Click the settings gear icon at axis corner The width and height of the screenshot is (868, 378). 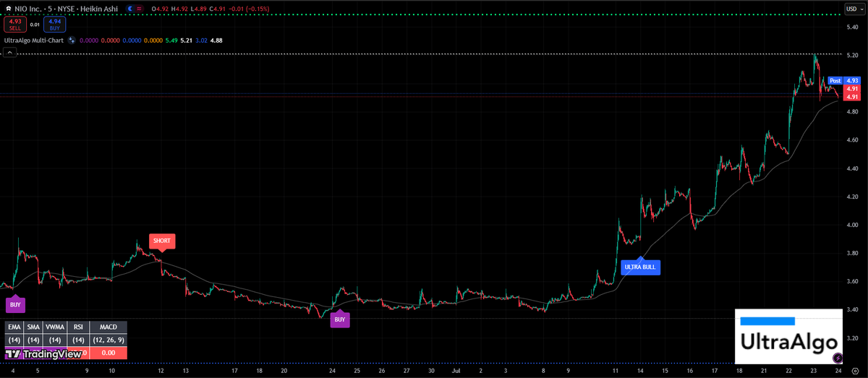[855, 371]
